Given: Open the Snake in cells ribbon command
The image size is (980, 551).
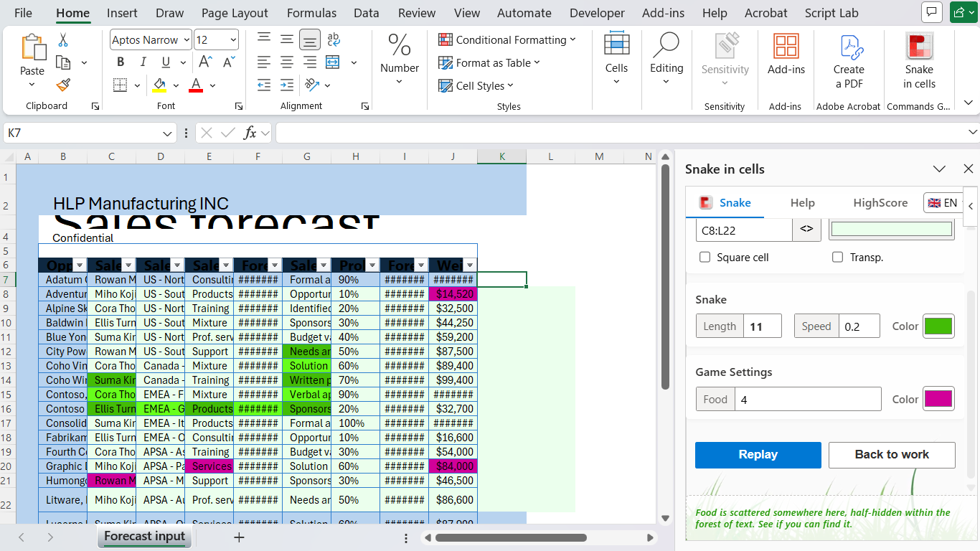Looking at the screenshot, I should coord(919,62).
